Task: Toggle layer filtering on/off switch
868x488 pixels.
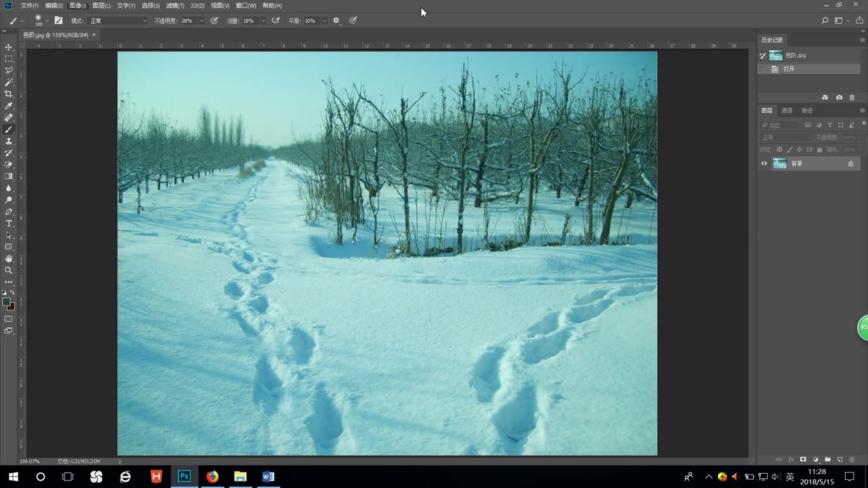Action: (x=863, y=125)
